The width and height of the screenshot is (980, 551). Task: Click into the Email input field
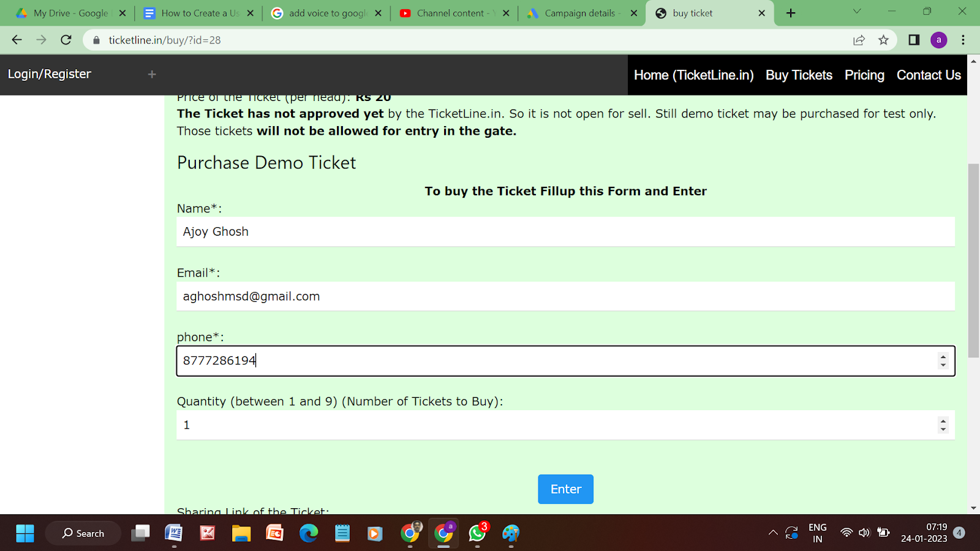[565, 296]
